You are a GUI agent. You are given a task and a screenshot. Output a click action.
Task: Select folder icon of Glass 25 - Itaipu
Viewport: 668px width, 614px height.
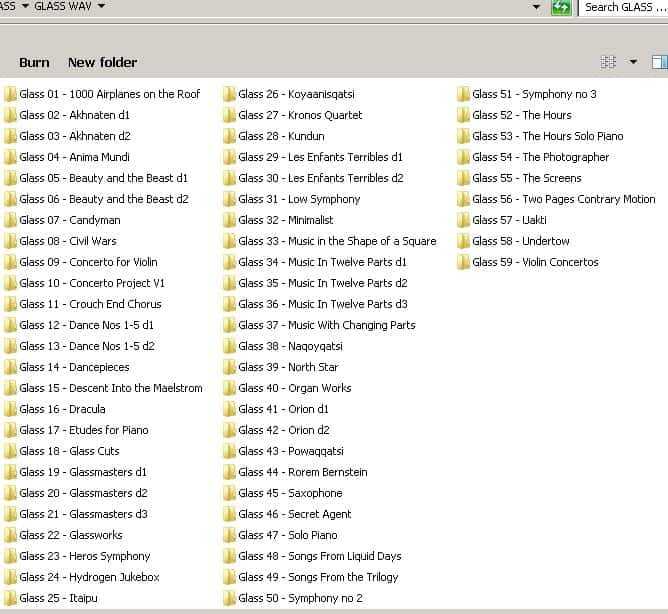pos(10,598)
